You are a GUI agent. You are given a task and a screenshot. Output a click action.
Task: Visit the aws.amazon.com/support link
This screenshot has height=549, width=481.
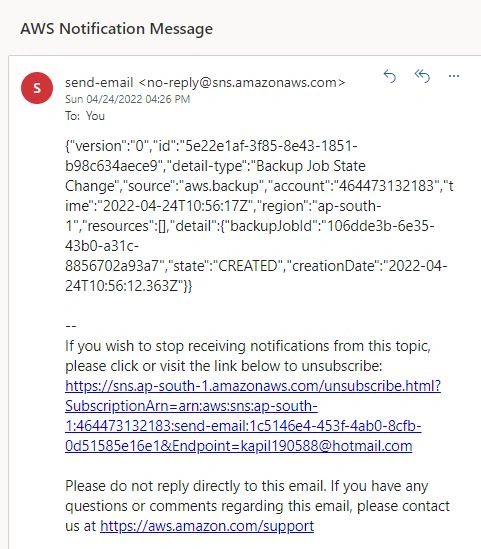(207, 526)
